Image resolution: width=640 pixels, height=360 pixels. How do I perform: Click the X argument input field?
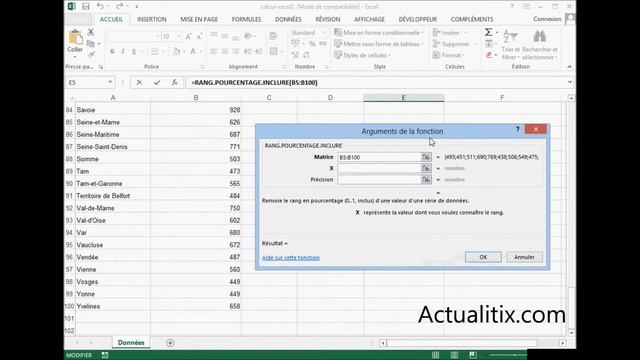click(379, 168)
